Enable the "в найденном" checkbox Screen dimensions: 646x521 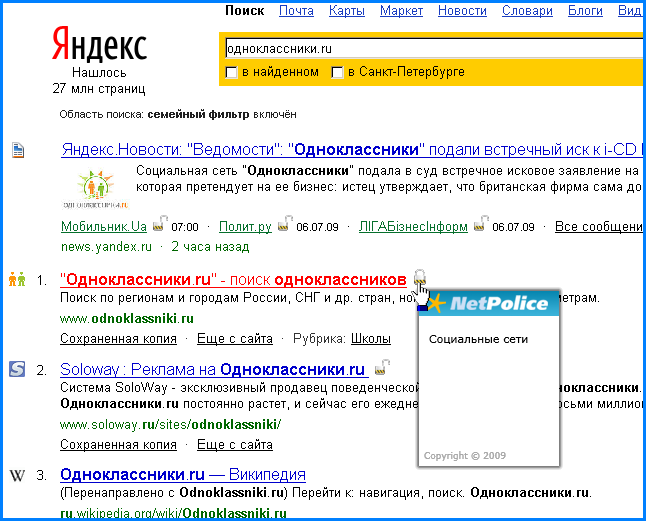(x=232, y=73)
